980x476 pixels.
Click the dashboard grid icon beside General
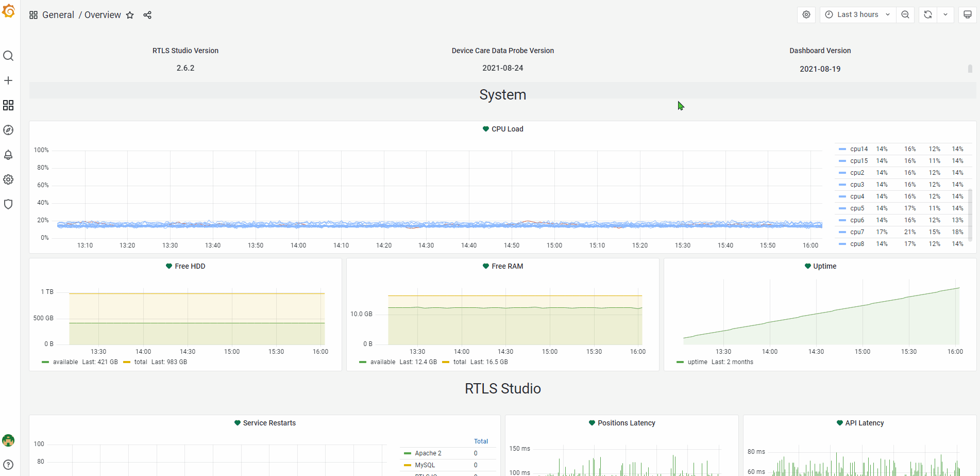coord(33,15)
